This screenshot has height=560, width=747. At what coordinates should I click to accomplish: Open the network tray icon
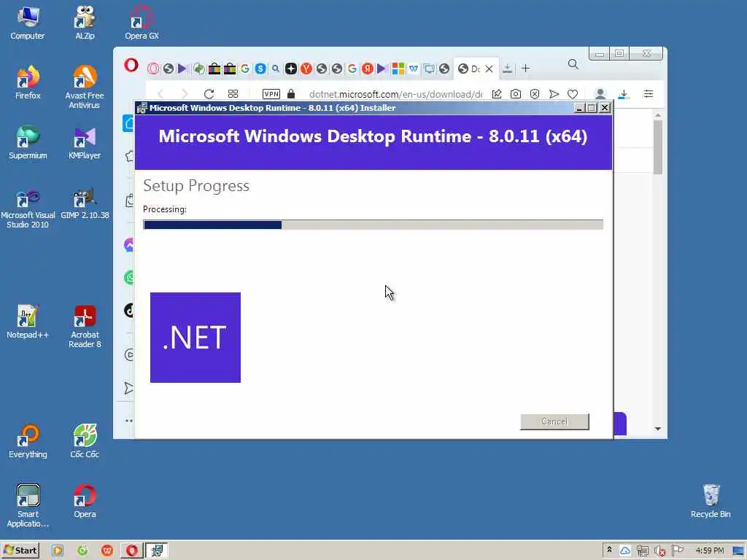(643, 551)
